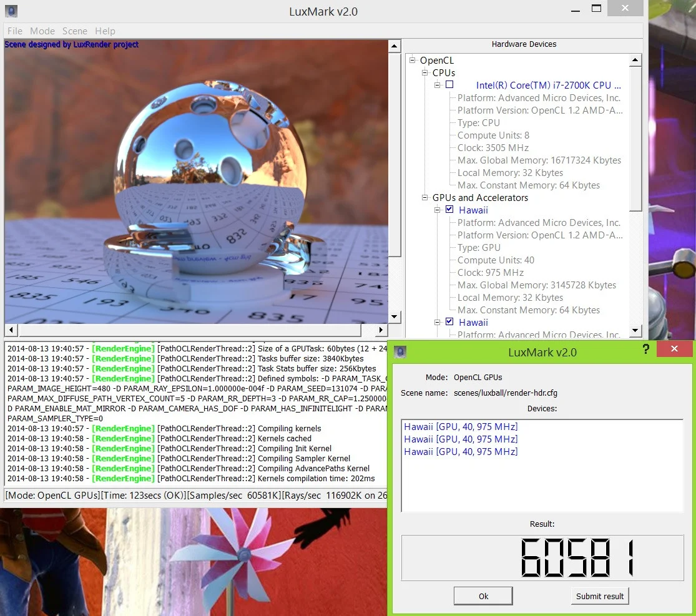Click the 'Scene designed by LuxRender project' caption
Viewport: 696px width, 616px height.
(71, 44)
